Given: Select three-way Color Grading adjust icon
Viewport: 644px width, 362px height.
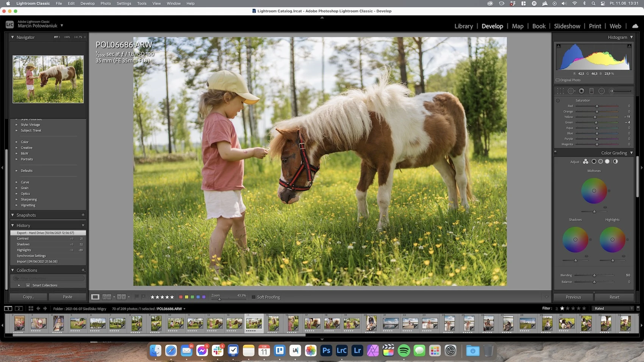Looking at the screenshot, I should (586, 161).
